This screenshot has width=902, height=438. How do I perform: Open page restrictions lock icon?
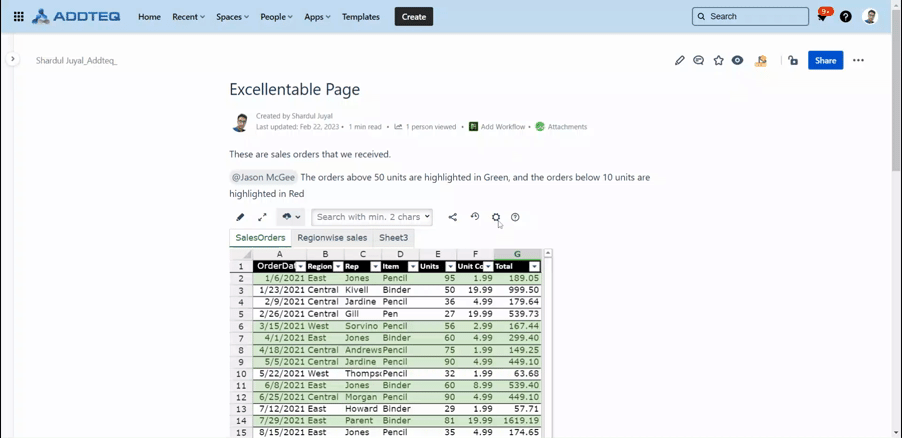[x=793, y=60]
